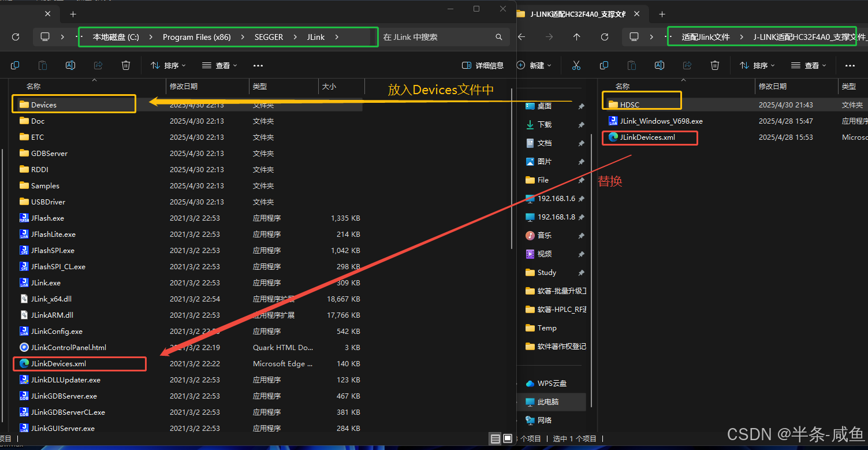868x450 pixels.
Task: Click the back arrow in right window navigation
Action: pos(521,37)
